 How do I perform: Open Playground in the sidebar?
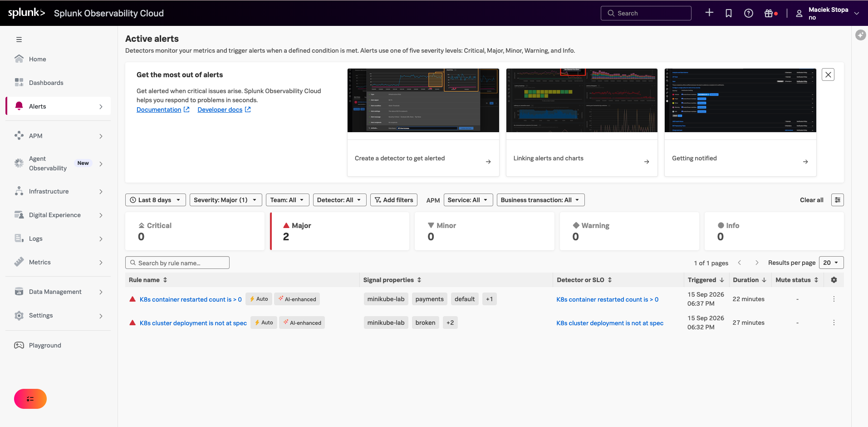click(58, 345)
